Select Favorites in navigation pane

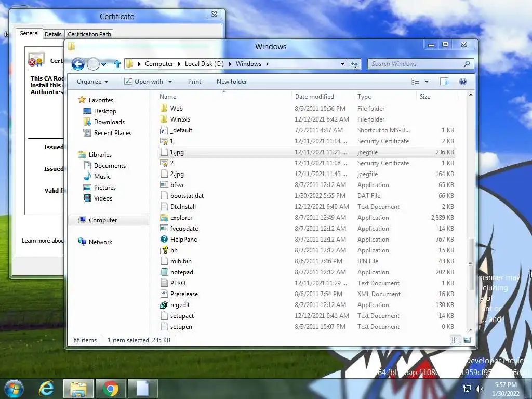[x=101, y=100]
